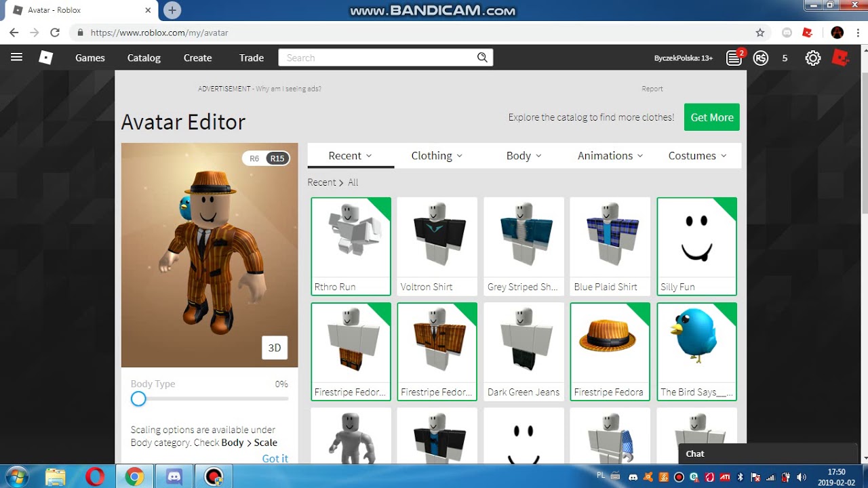Click the search magnifier icon
This screenshot has height=488, width=868.
[482, 58]
